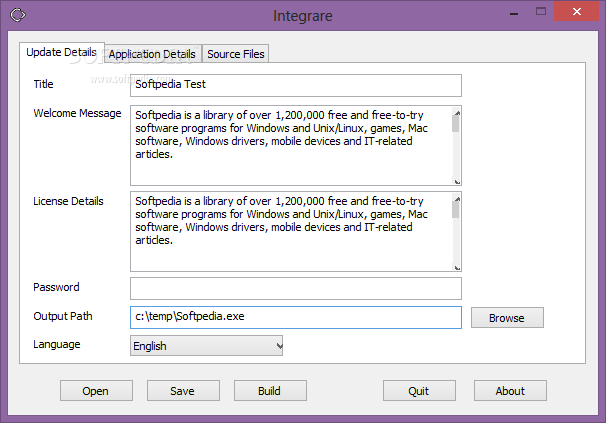Image resolution: width=606 pixels, height=423 pixels.
Task: Click License Details scrollbar up arrow
Action: tap(457, 199)
